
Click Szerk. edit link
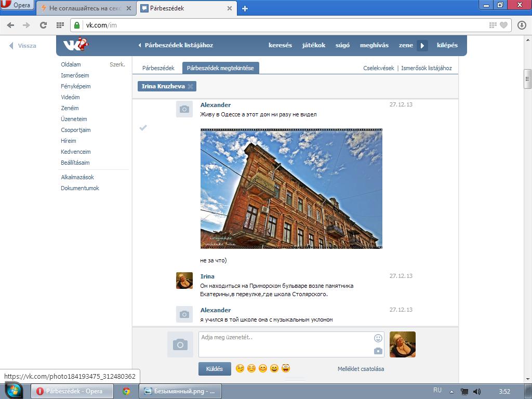117,64
